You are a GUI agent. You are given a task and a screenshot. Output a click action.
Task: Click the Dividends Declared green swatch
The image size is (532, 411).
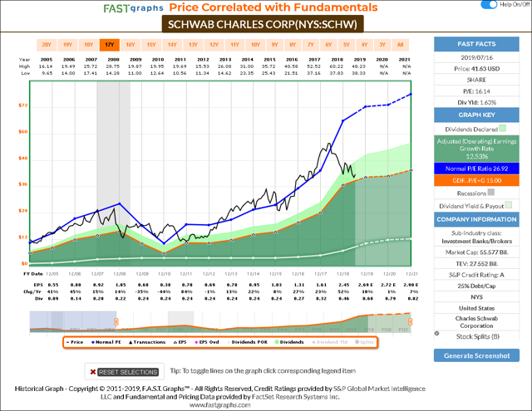(502, 129)
